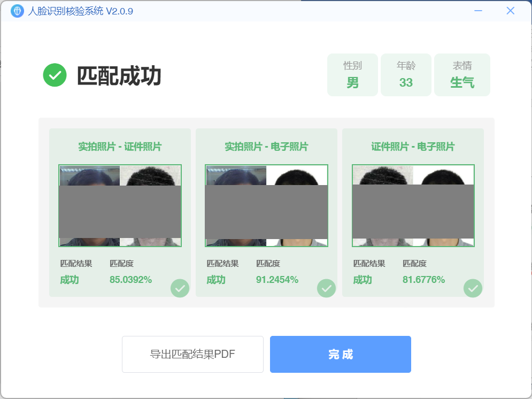Click the 完成 button
Viewport: 532px width, 399px height.
click(340, 354)
